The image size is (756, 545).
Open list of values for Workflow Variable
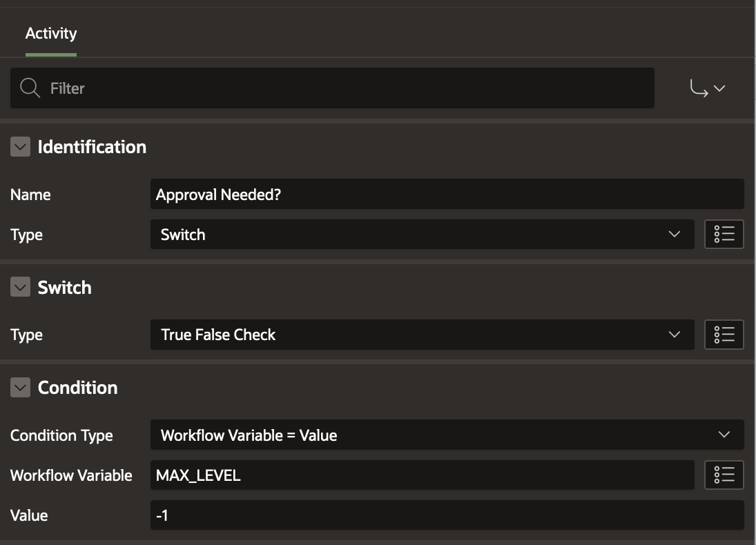724,475
